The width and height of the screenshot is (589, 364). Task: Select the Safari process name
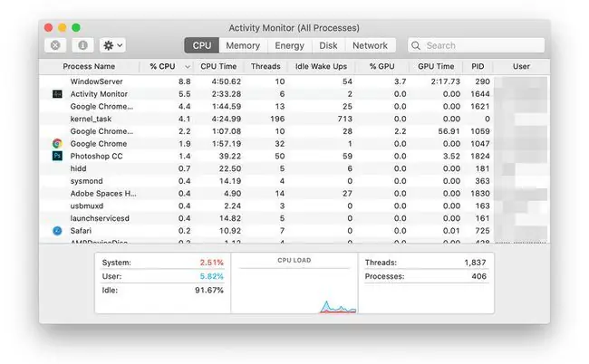point(81,231)
